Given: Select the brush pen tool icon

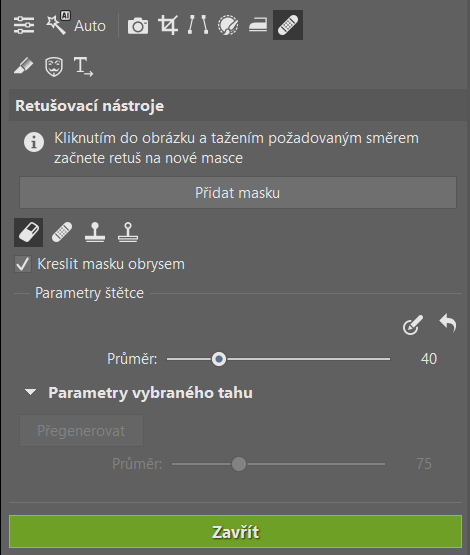Looking at the screenshot, I should coord(23,66).
